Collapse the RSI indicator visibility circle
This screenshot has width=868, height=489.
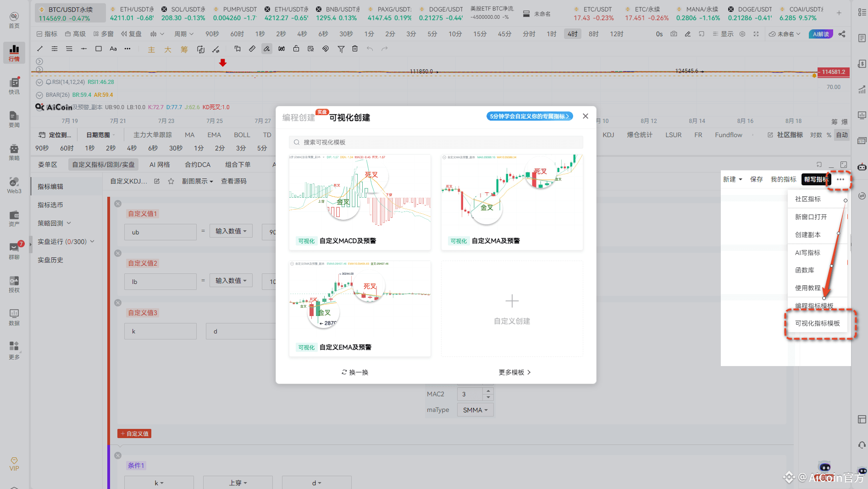(39, 82)
